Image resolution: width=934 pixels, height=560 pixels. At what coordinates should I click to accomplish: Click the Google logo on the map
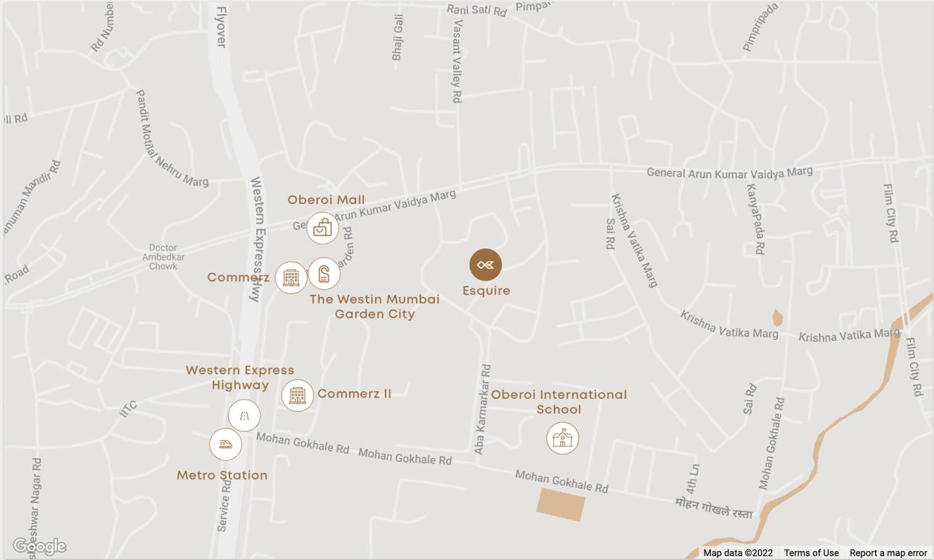coord(39,547)
